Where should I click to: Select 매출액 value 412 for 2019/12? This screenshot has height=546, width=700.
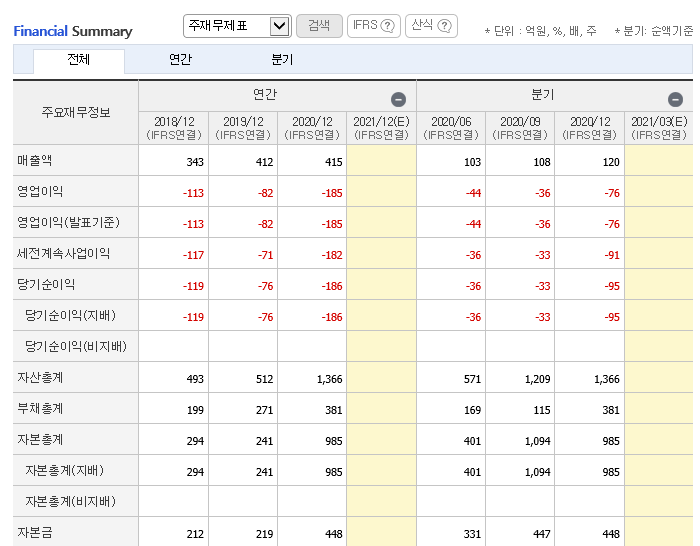pos(264,162)
